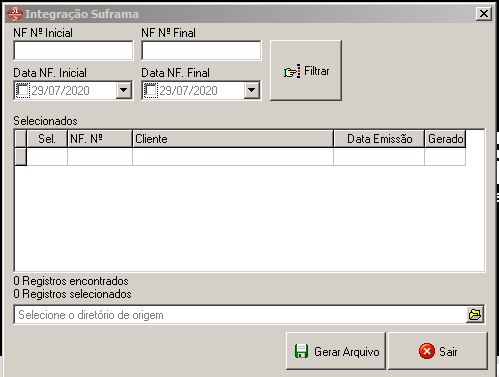Open the folder browse icon for origin directory
Viewport: 499px width, 377px height.
(475, 314)
